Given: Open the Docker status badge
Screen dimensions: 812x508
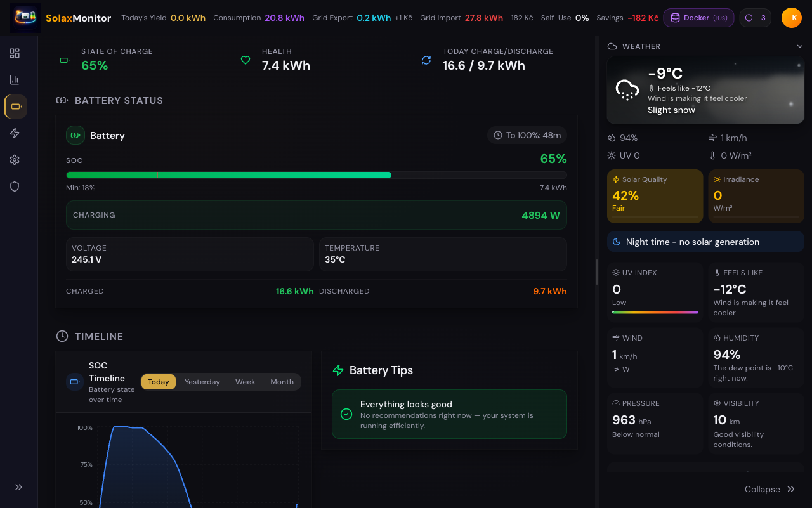Looking at the screenshot, I should (x=698, y=18).
